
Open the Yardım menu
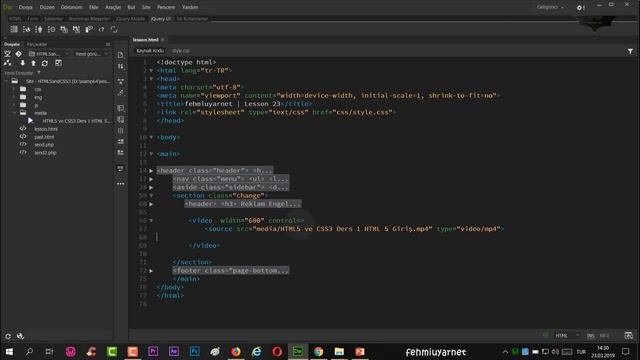[190, 7]
